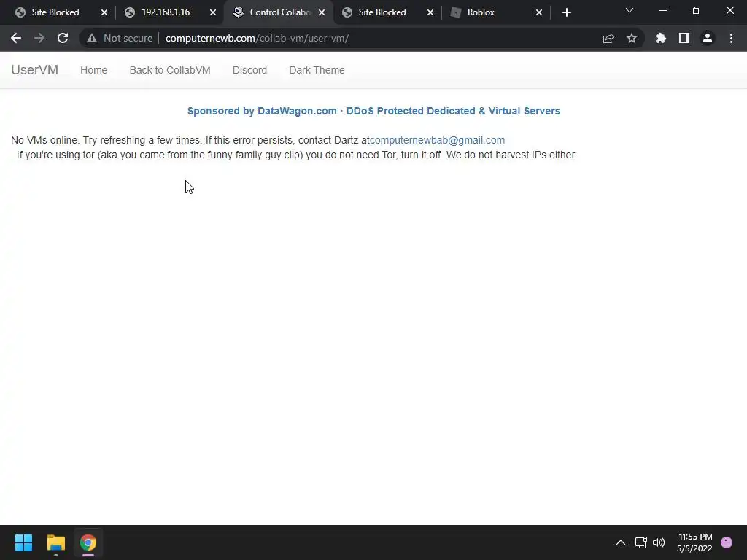Click the computernewbab@gmail.com email link
This screenshot has height=560, width=747.
[x=438, y=140]
